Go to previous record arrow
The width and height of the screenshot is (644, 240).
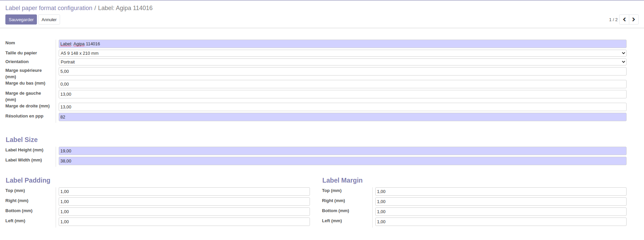(624, 19)
